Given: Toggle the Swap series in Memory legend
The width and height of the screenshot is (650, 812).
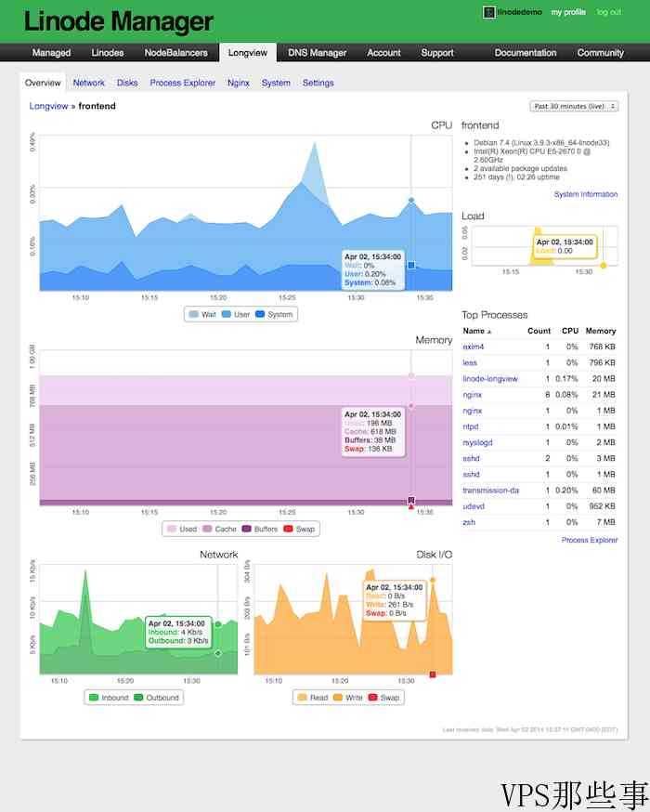Looking at the screenshot, I should point(299,530).
